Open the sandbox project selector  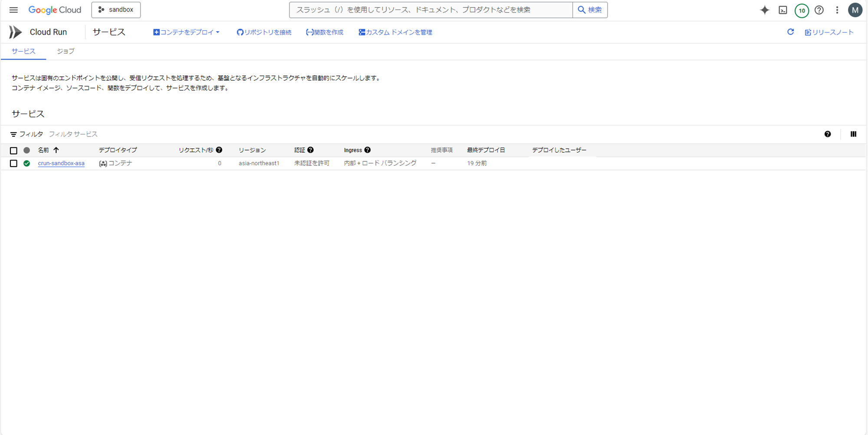click(x=115, y=10)
